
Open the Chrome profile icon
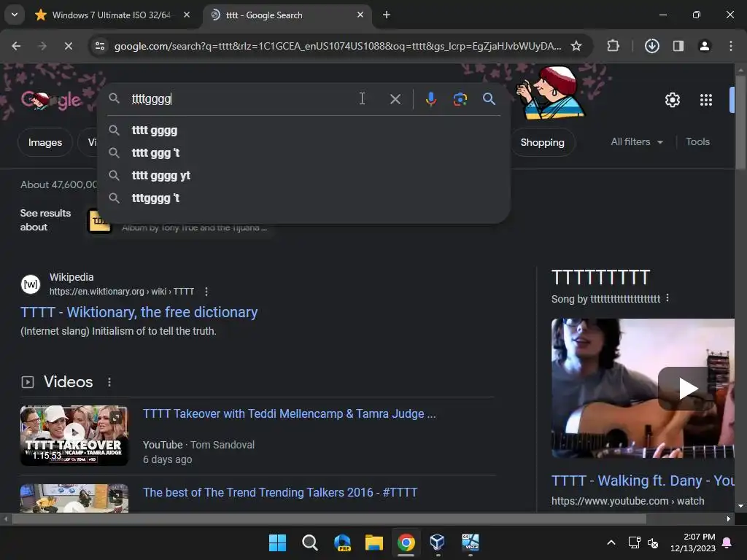point(704,46)
